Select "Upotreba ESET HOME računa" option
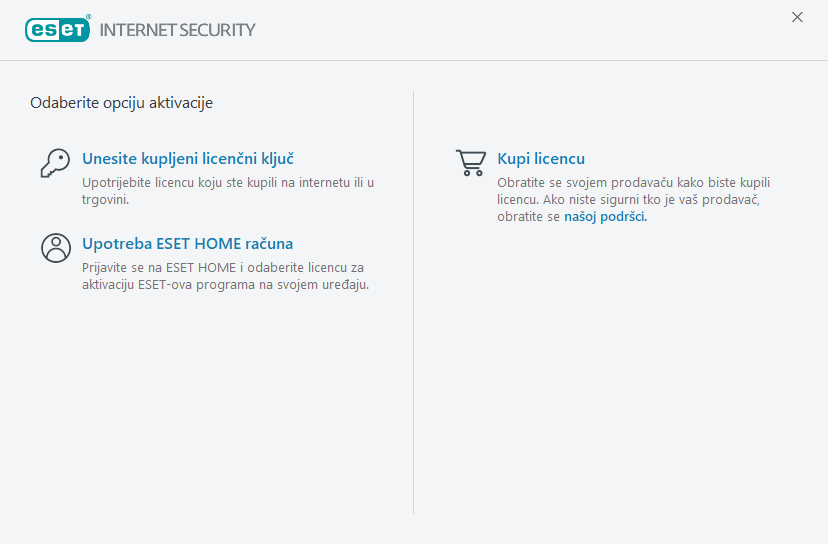The height and width of the screenshot is (544, 828). point(187,243)
